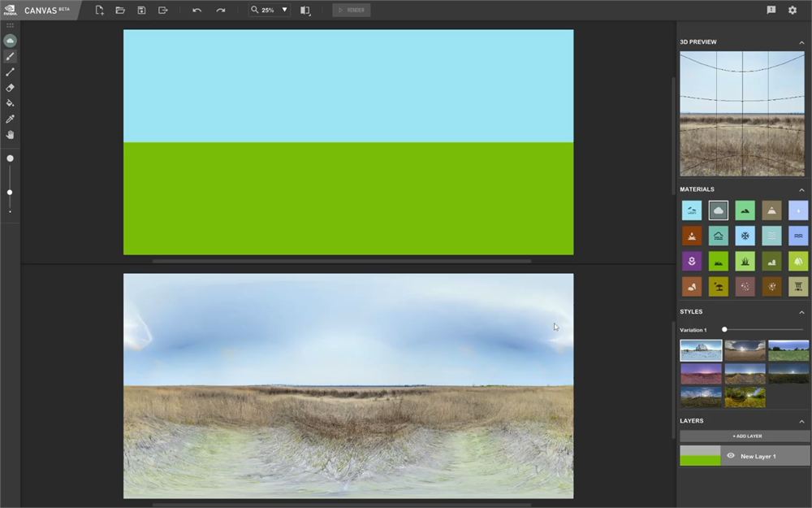This screenshot has height=508, width=812.
Task: Open the feedback icon
Action: [771, 10]
